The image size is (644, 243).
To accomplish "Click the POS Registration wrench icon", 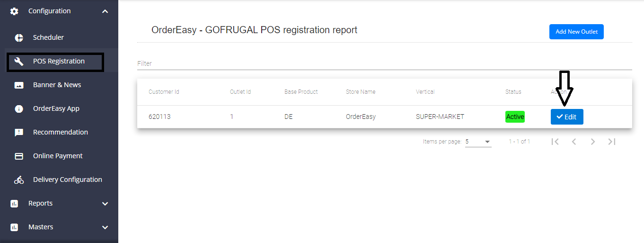I will 19,61.
